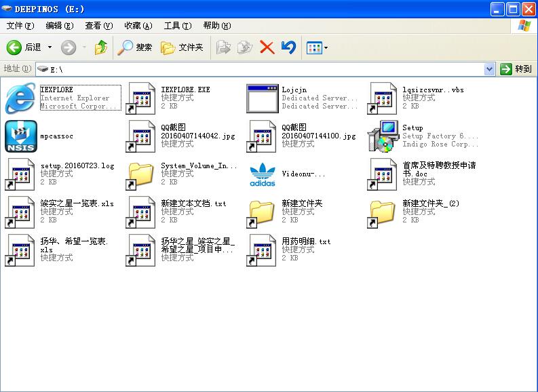Select the mpcassoc NSIS icon

(20, 136)
